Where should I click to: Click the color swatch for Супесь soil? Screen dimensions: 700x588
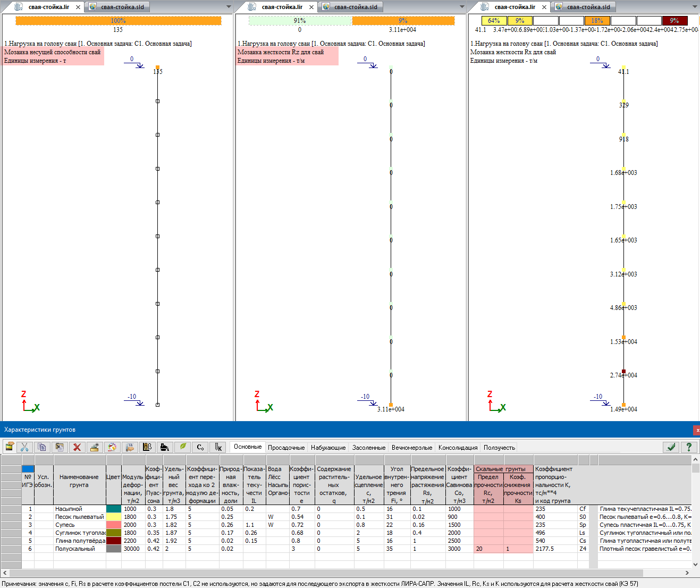114,525
